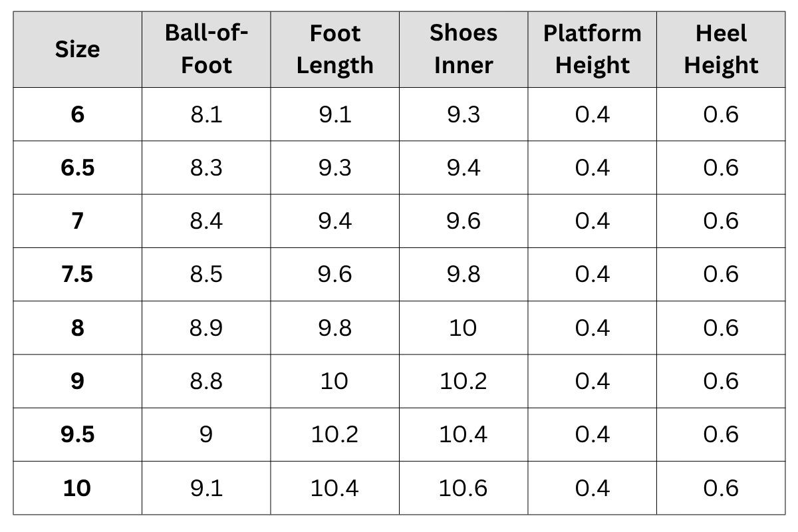
Task: Click the size 7.5 row label
Action: (77, 274)
